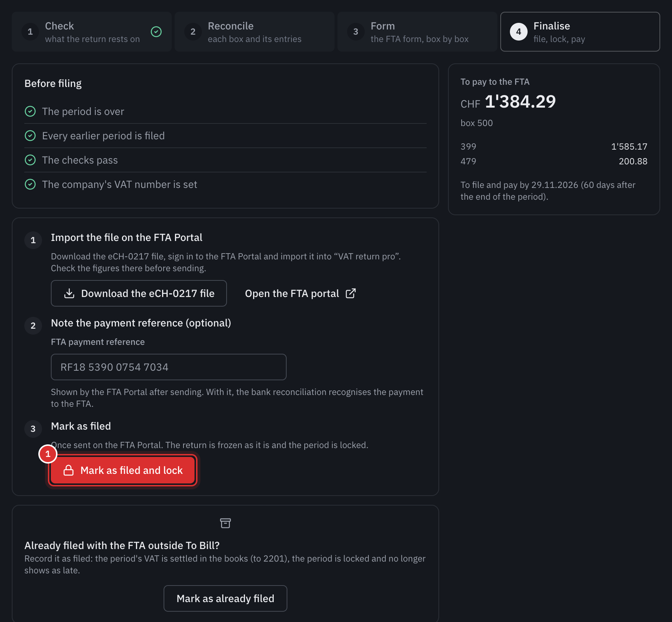Click the check icon beside 'The checks pass'

[30, 160]
